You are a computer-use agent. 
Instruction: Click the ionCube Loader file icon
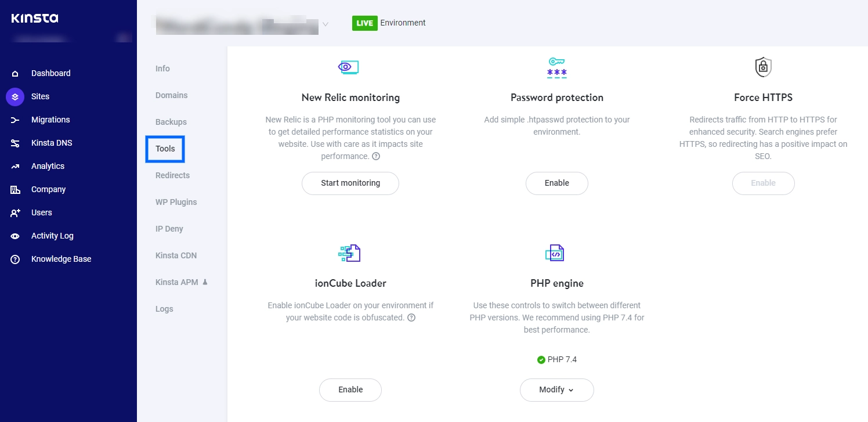click(x=350, y=253)
